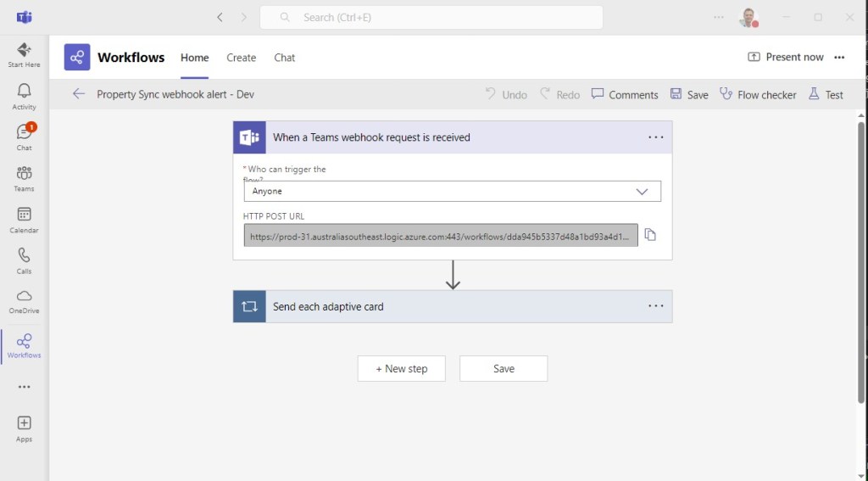
Task: Click the loop icon on Send each card
Action: point(250,306)
